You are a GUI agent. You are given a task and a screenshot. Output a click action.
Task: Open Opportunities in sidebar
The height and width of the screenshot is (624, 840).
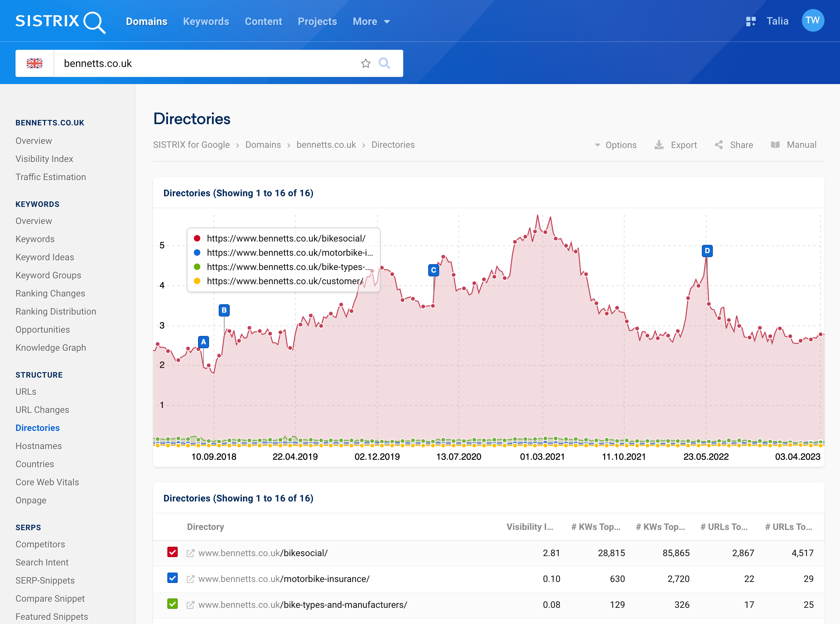click(43, 330)
